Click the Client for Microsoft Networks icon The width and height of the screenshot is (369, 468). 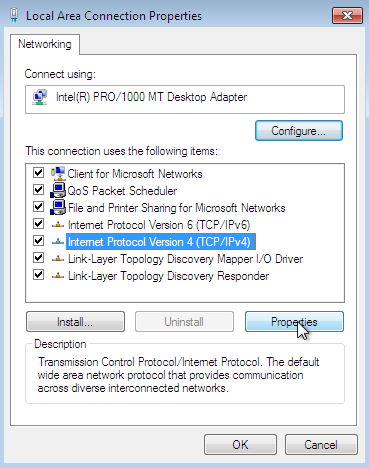tap(58, 173)
